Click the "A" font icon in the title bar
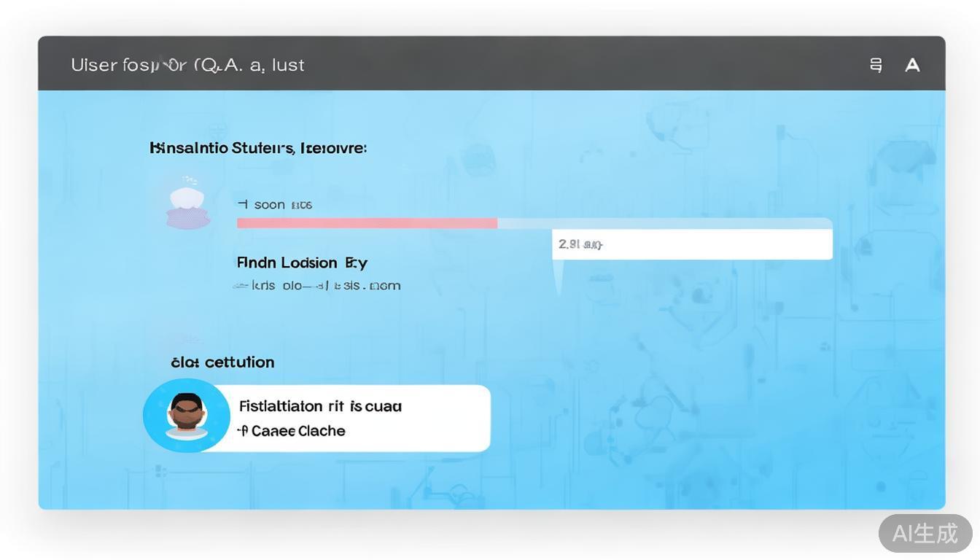The height and width of the screenshot is (560, 980). (912, 65)
